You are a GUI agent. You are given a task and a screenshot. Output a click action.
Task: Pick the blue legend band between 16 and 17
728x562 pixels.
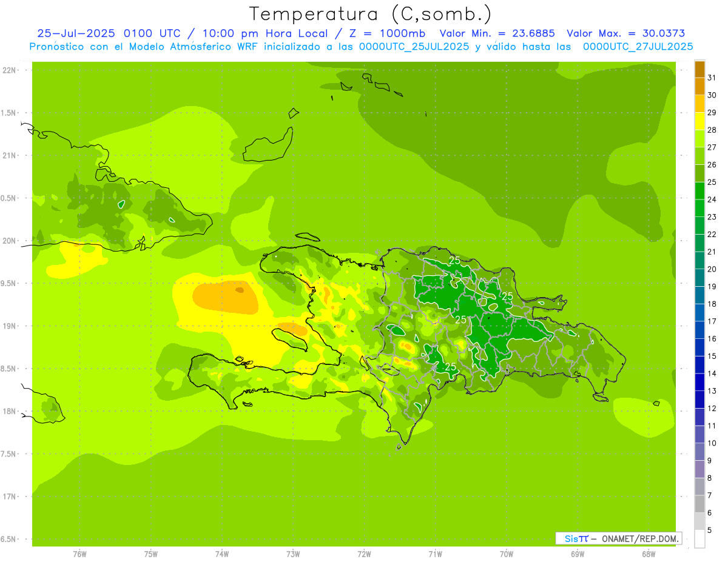click(699, 330)
